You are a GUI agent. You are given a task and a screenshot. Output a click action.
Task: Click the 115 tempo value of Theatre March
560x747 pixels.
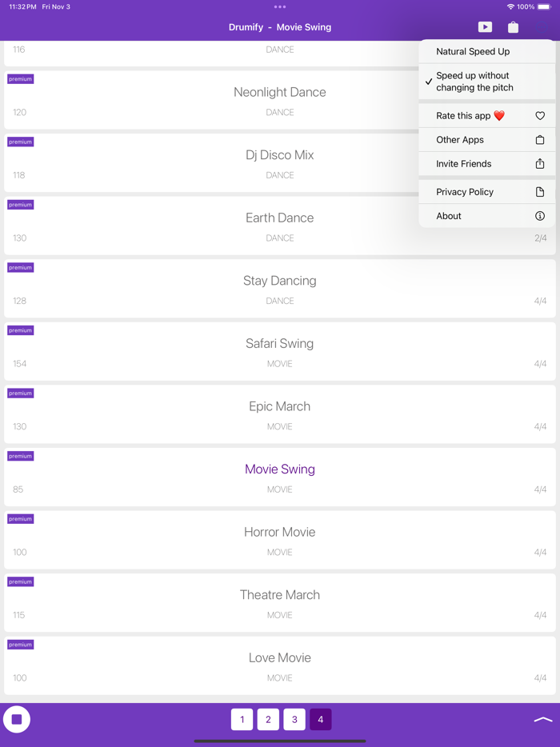[19, 616]
